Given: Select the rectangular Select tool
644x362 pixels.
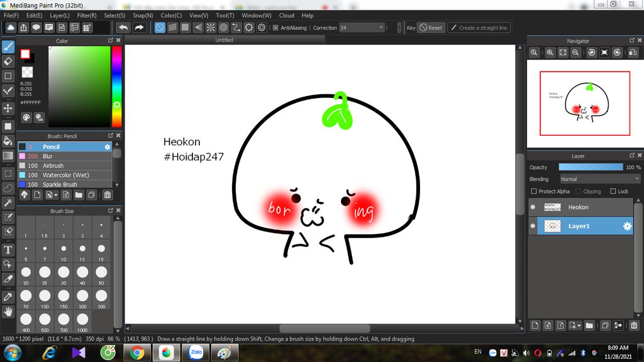Looking at the screenshot, I should point(8,173).
